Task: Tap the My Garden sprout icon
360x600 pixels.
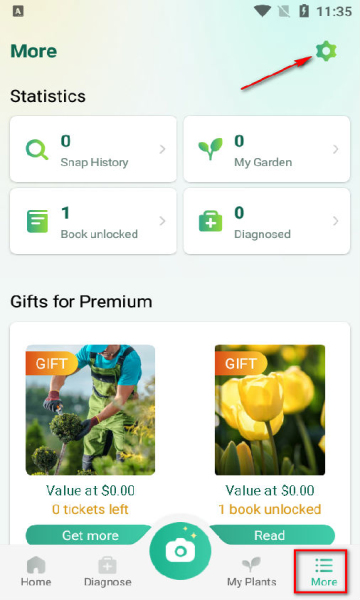Action: click(210, 149)
